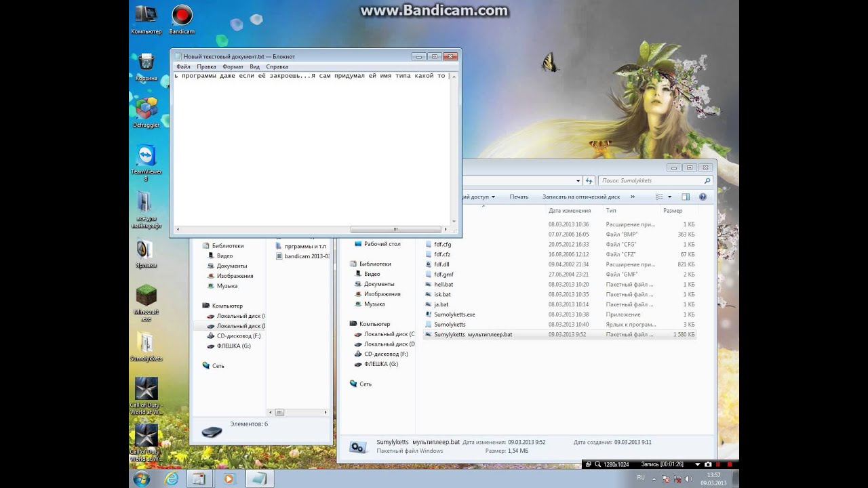Screen dimensions: 868x488
Task: Open Справка menu in Notepad
Action: [277, 66]
